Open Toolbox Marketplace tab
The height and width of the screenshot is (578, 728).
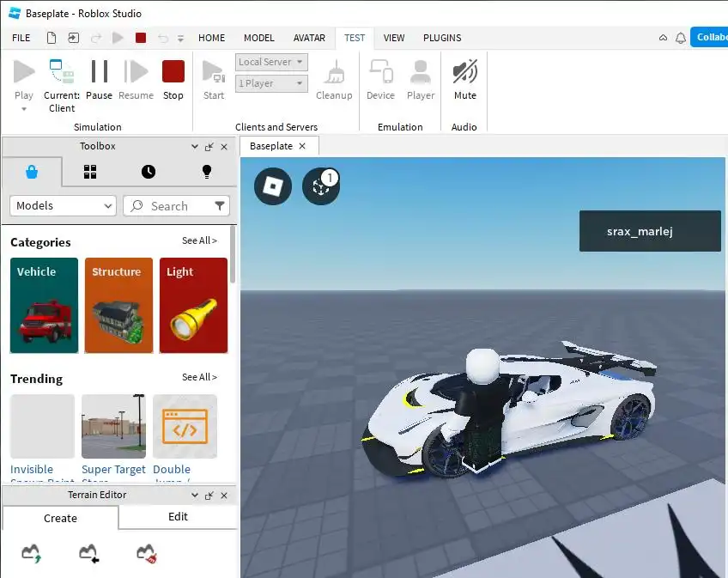pyautogui.click(x=32, y=172)
